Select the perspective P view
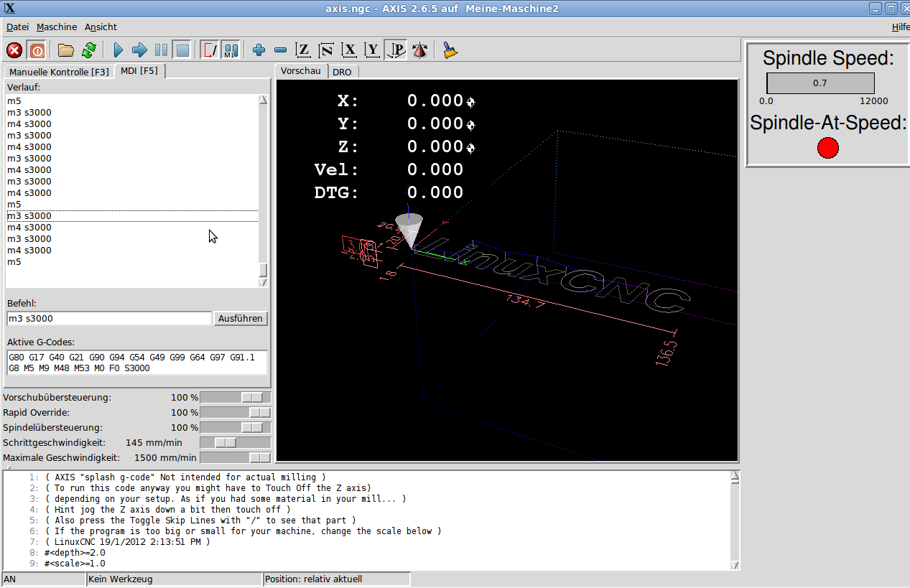Image resolution: width=910 pixels, height=588 pixels. tap(396, 50)
